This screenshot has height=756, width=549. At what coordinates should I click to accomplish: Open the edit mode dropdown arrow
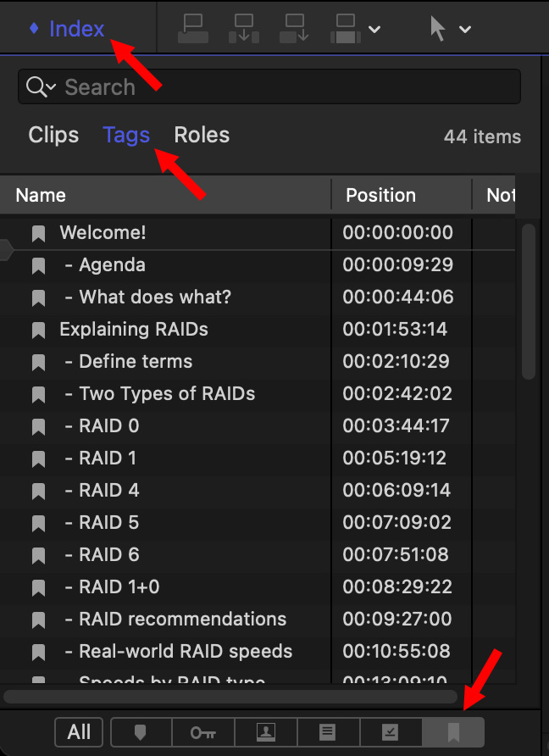tap(374, 30)
